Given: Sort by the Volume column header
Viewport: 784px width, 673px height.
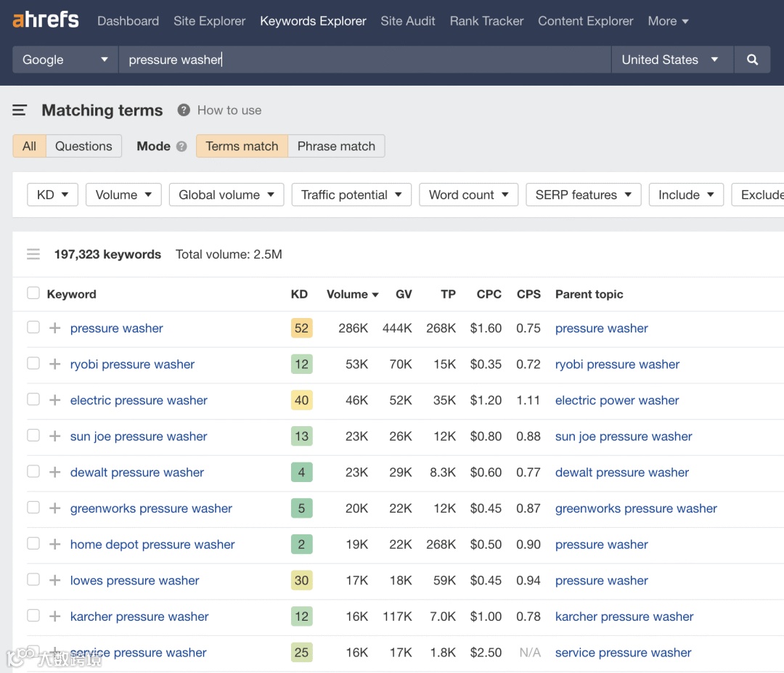Looking at the screenshot, I should tap(352, 294).
